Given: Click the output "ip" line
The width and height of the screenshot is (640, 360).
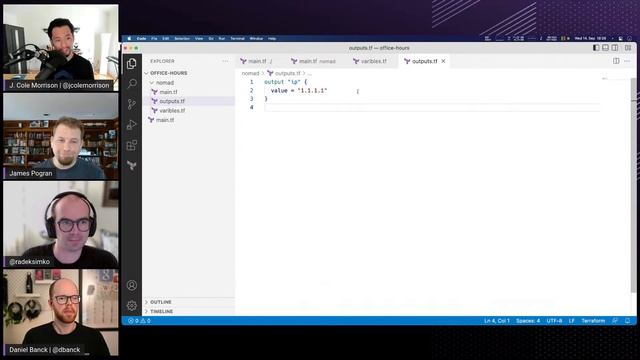Looking at the screenshot, I should [x=286, y=82].
